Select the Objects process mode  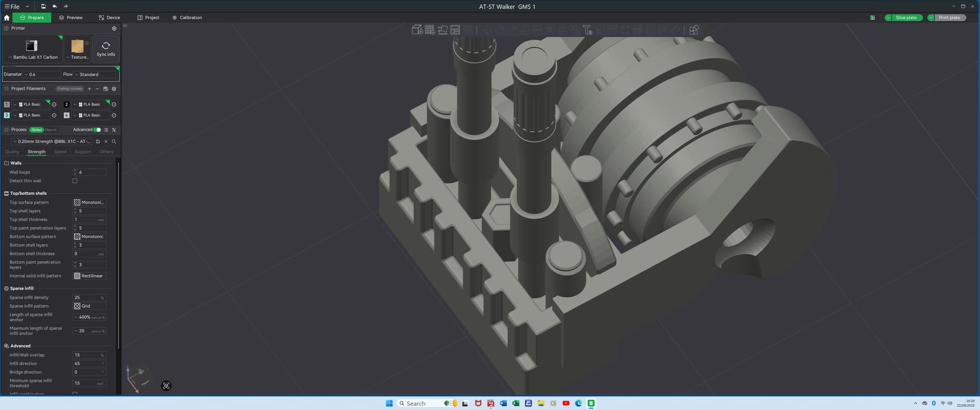(x=51, y=130)
